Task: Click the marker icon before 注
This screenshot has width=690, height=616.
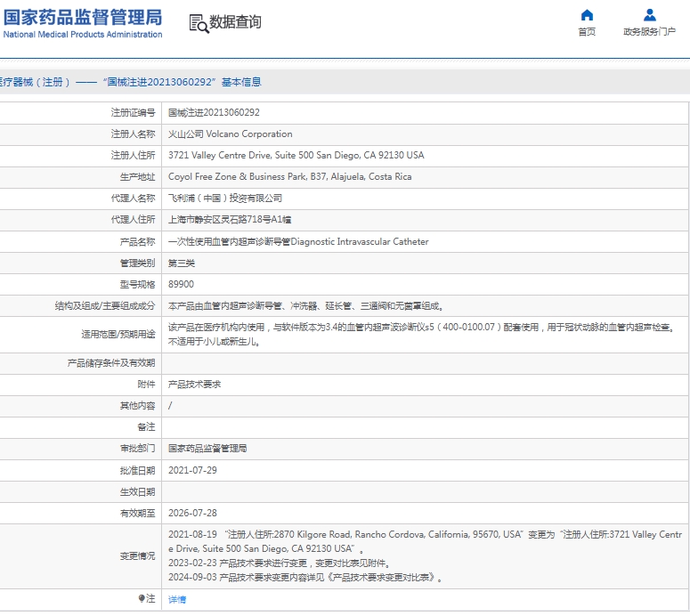Action: point(142,598)
